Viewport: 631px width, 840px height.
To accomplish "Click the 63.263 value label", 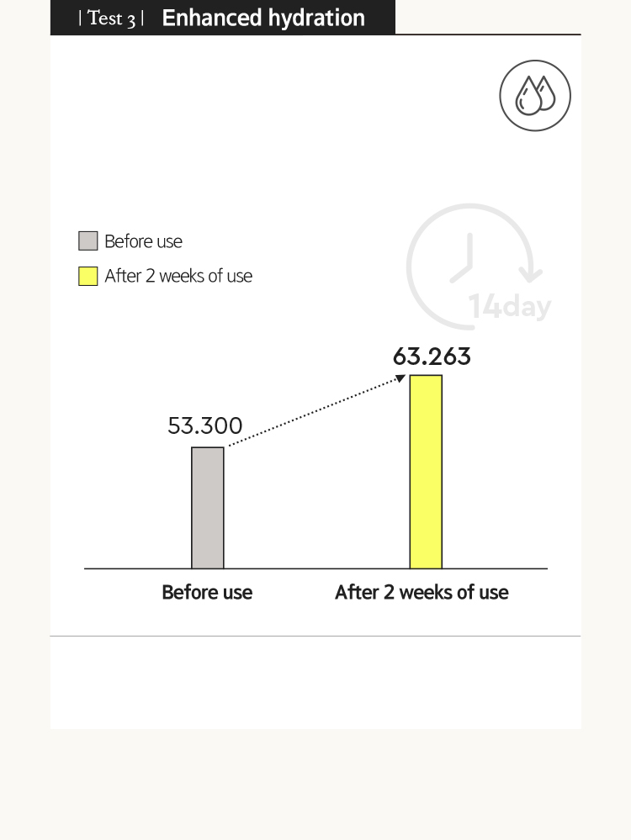I will [x=432, y=357].
